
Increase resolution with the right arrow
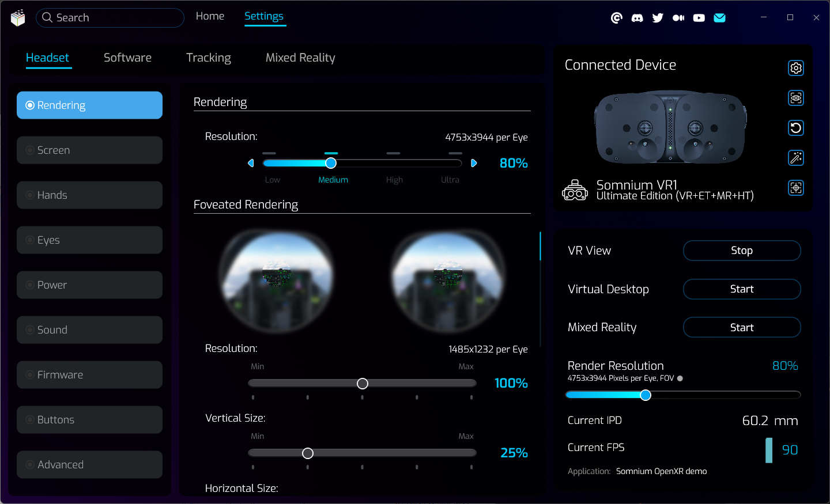pos(474,163)
